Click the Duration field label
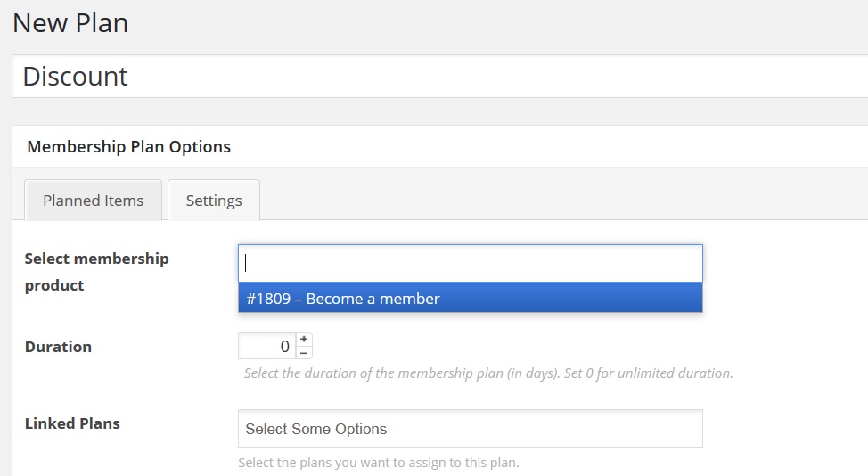 pos(58,347)
